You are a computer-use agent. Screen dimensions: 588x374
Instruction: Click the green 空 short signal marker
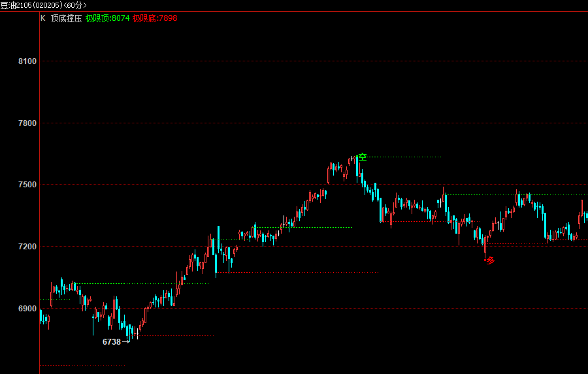[362, 157]
